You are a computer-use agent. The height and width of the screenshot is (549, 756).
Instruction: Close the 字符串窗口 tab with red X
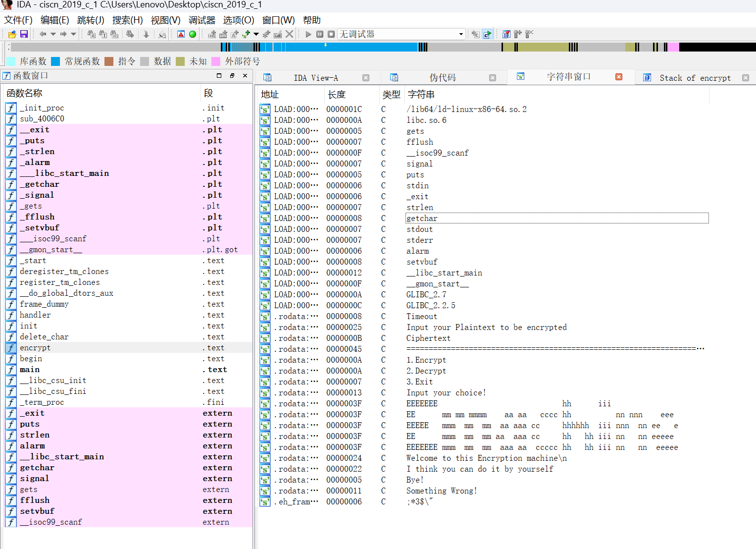(x=618, y=77)
